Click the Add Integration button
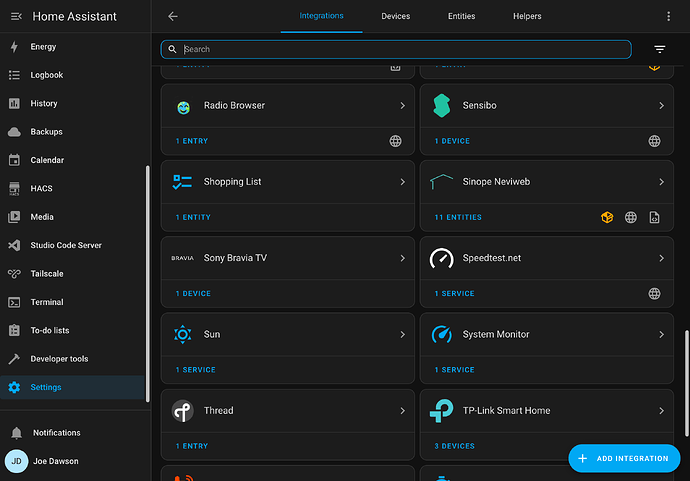Image resolution: width=690 pixels, height=481 pixels. point(624,459)
